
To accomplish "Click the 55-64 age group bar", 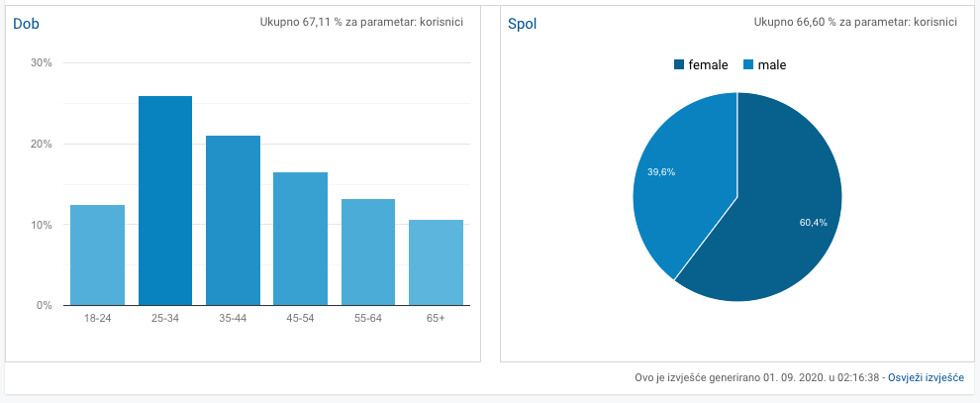I will (x=367, y=252).
